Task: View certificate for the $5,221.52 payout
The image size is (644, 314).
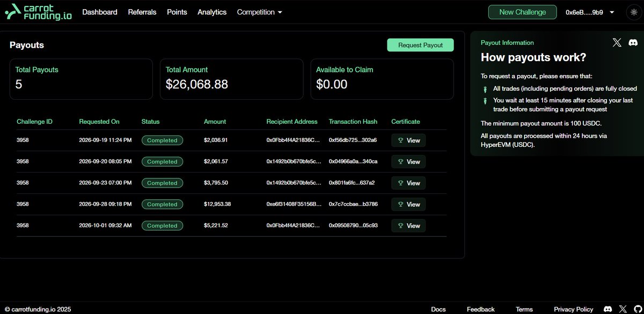Action: point(408,226)
